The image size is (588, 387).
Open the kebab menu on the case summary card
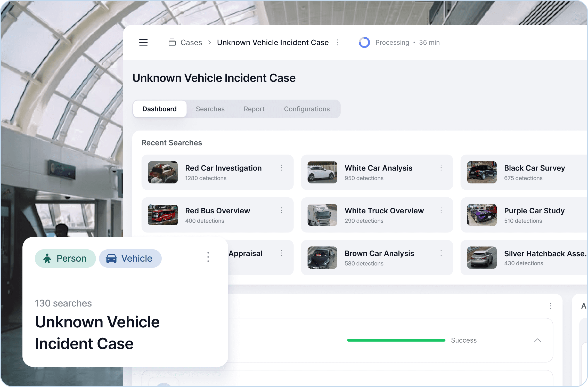tap(208, 257)
